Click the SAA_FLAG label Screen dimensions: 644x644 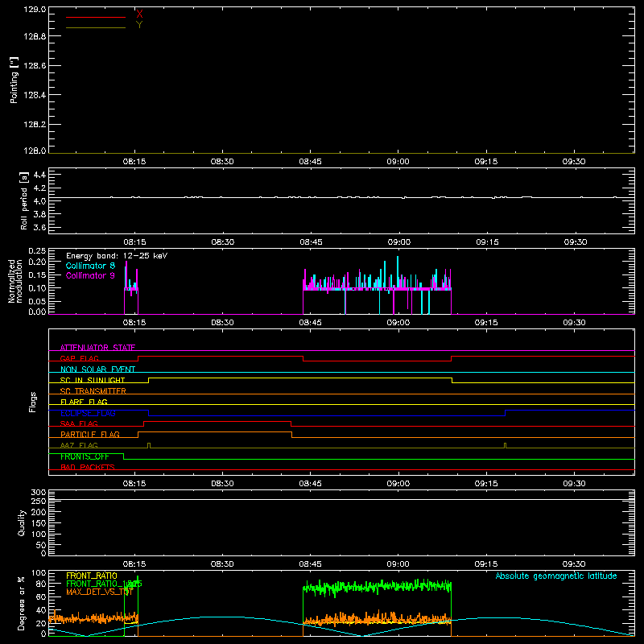(79, 424)
